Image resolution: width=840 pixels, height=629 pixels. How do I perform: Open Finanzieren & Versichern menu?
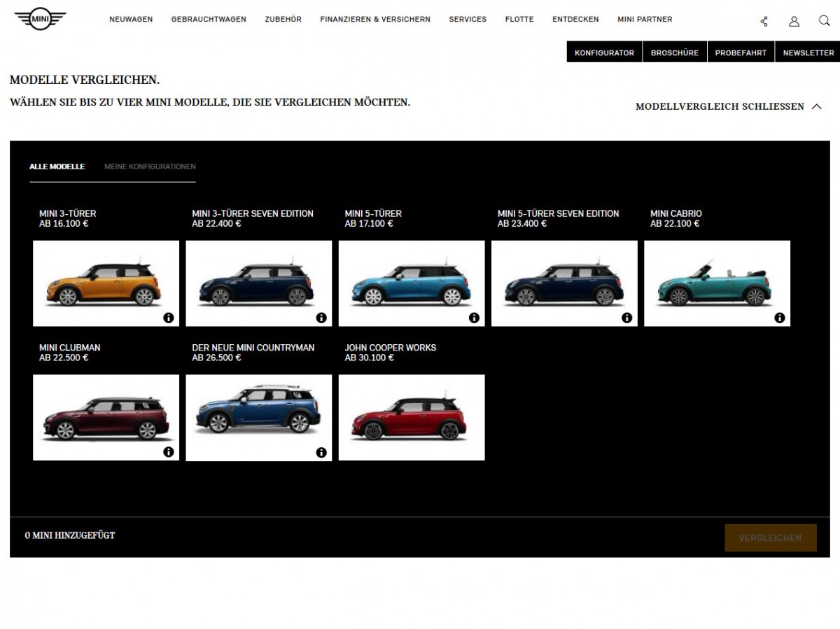click(x=375, y=20)
